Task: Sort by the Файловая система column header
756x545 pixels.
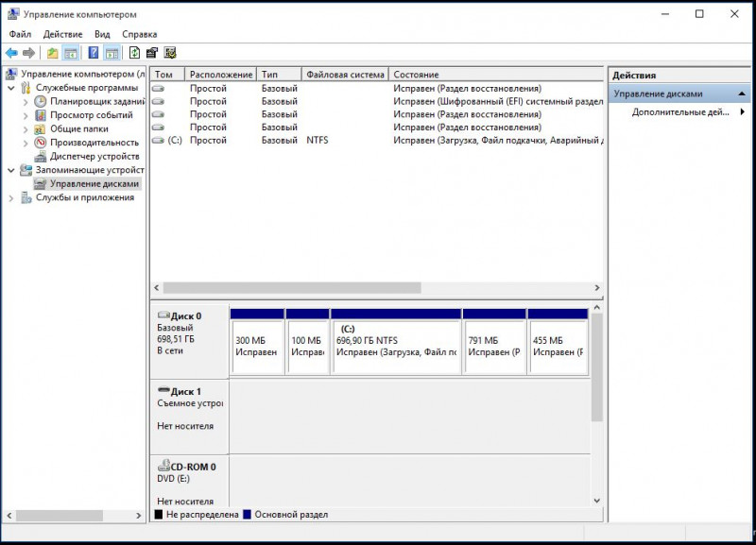Action: [345, 75]
